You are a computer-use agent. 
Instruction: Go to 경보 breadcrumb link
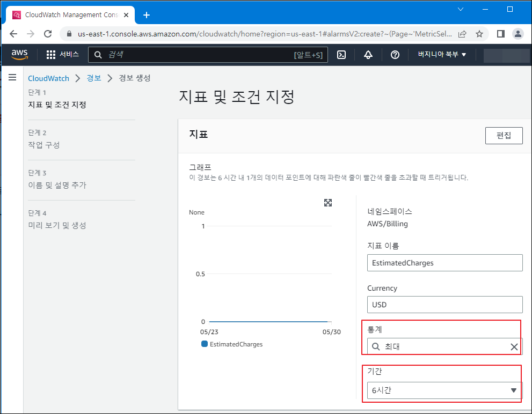point(94,78)
